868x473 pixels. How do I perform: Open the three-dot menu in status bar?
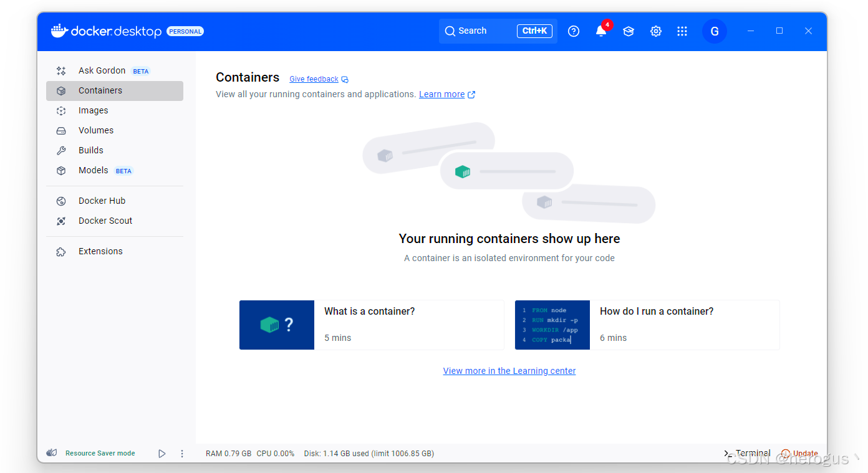182,454
